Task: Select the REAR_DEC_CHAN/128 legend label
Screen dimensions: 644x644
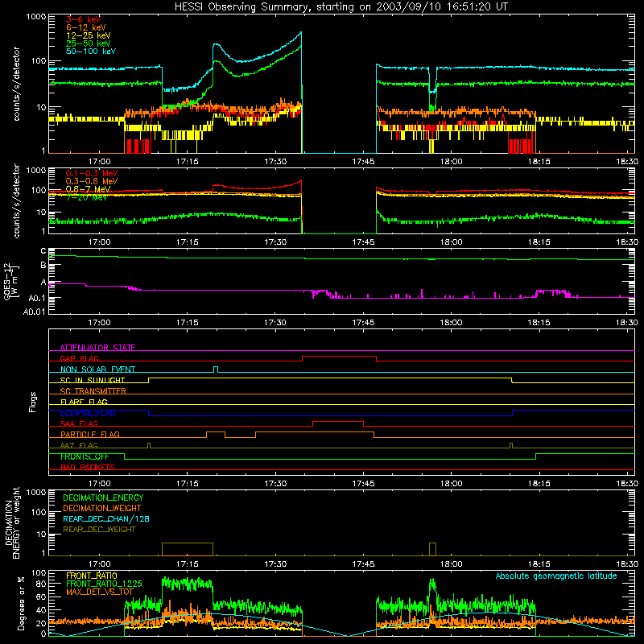Action: (106, 519)
